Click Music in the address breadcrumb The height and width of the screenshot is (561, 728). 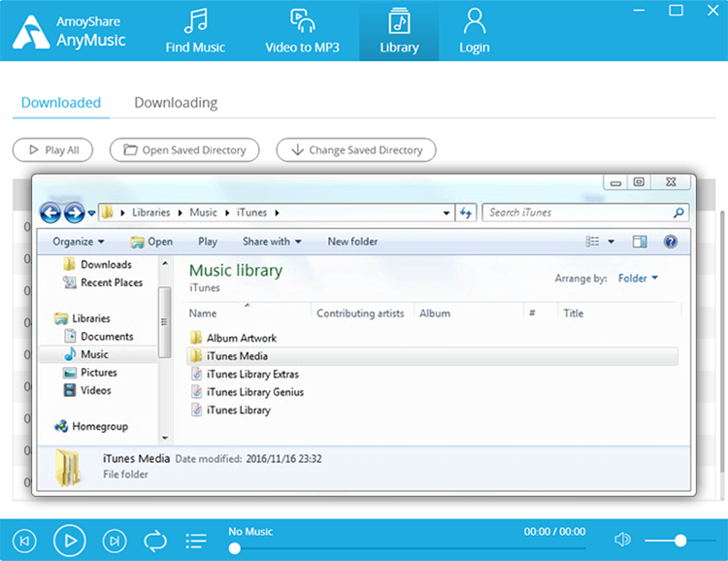(204, 213)
